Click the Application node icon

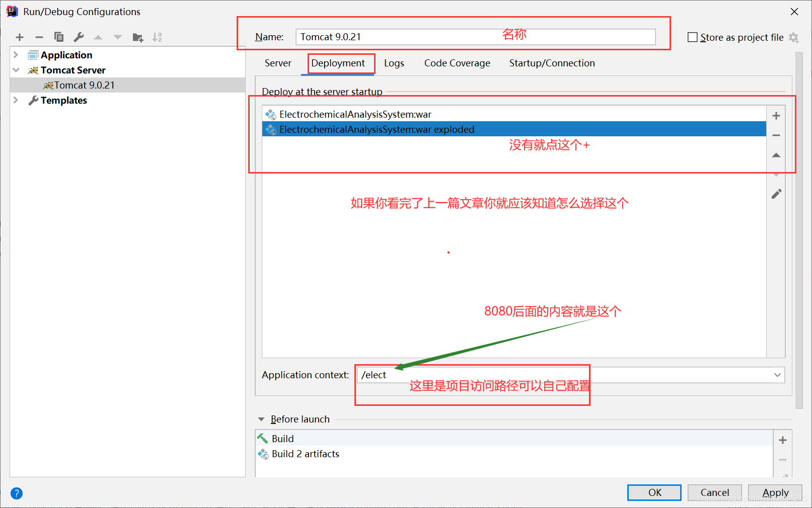click(33, 55)
